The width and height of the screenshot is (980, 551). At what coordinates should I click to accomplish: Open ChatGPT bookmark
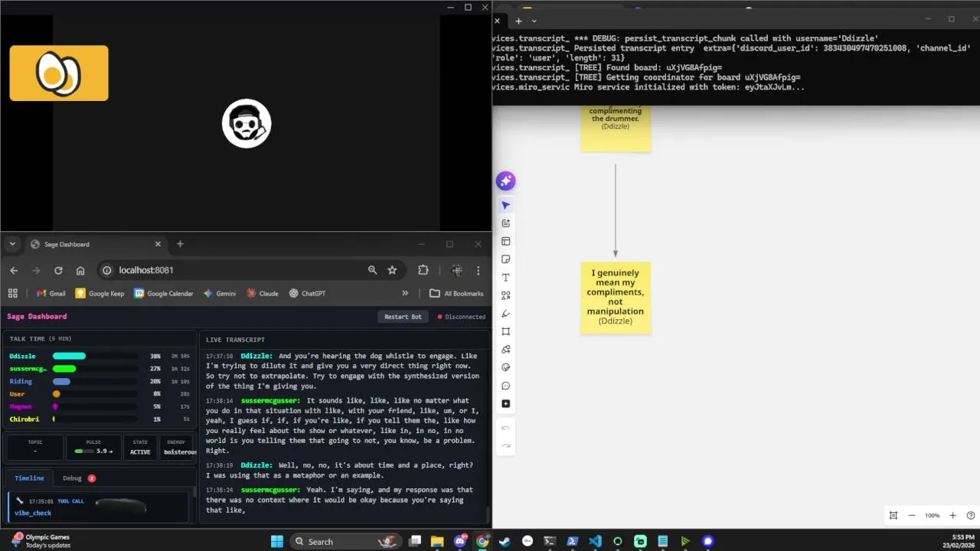[x=308, y=293]
